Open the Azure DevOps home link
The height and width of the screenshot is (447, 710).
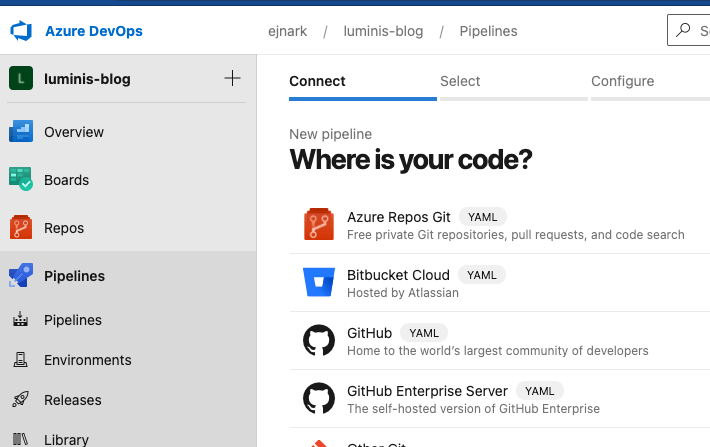tap(94, 31)
